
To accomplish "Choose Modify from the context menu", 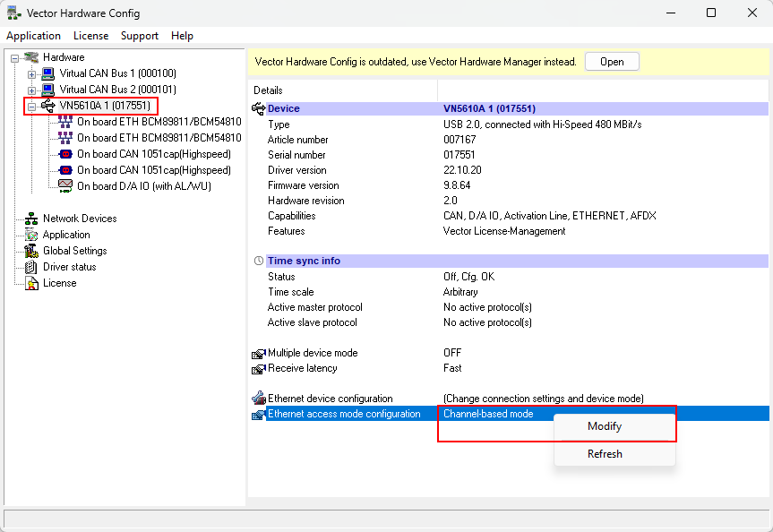I will click(614, 426).
